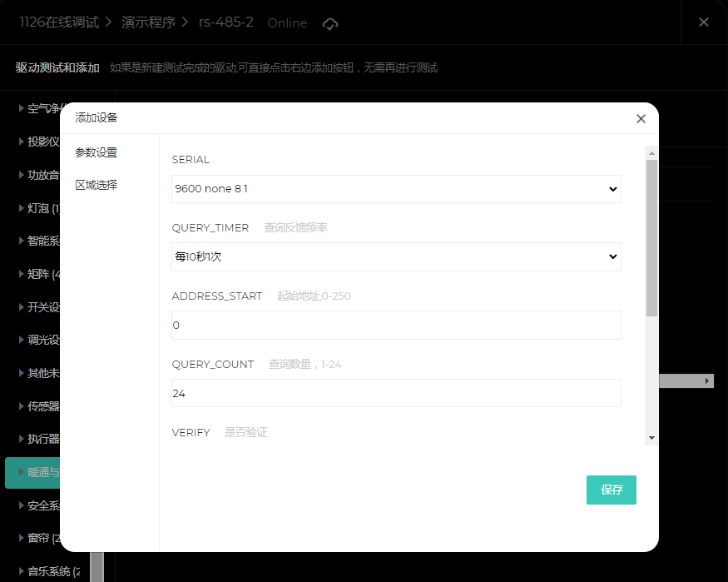The height and width of the screenshot is (582, 728).
Task: Click the 添加设备 dialog title
Action: [x=97, y=118]
